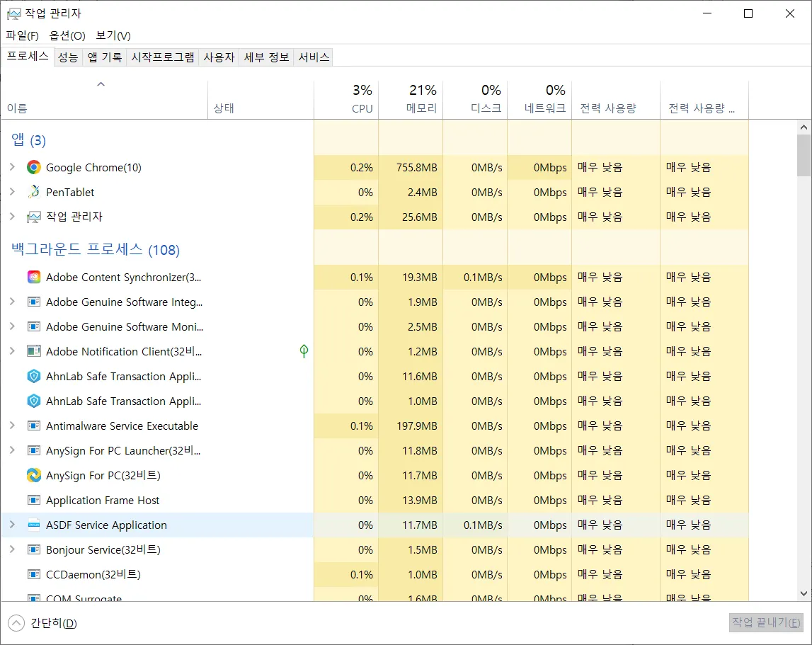The width and height of the screenshot is (812, 645).
Task: Click the first AhnLab Safe Transaction shield icon
Action: pyautogui.click(x=33, y=376)
